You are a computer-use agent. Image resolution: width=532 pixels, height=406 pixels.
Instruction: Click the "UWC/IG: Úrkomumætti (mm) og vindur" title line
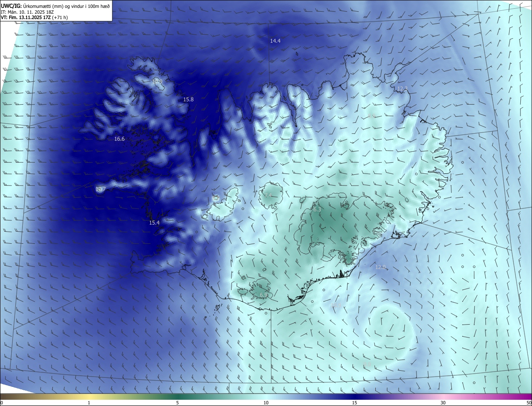click(55, 6)
